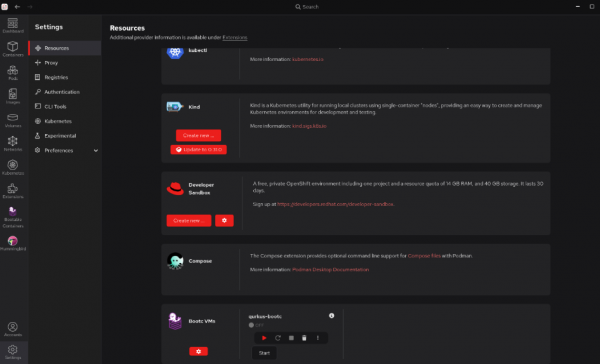The width and height of the screenshot is (600, 364).
Task: Open the kind.sigs.k8s.io link
Action: tap(309, 126)
